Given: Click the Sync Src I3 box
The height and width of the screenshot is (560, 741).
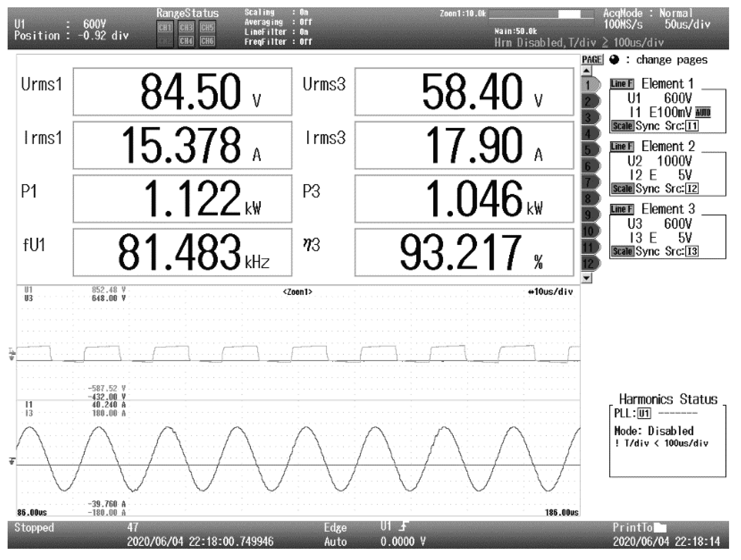Looking at the screenshot, I should pyautogui.click(x=692, y=252).
